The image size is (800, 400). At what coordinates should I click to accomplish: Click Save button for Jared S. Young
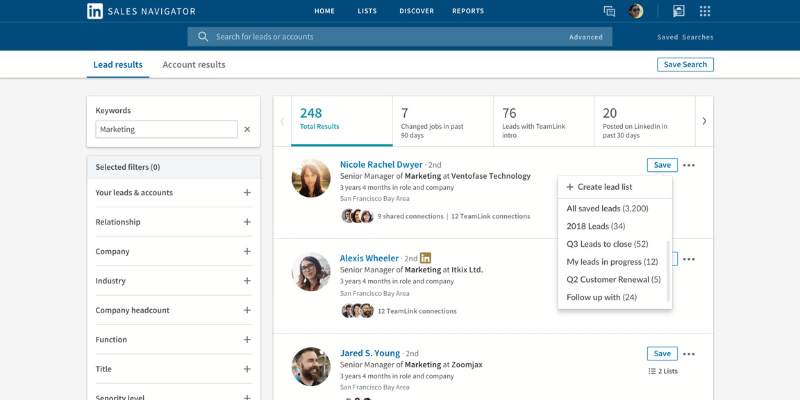coord(662,354)
